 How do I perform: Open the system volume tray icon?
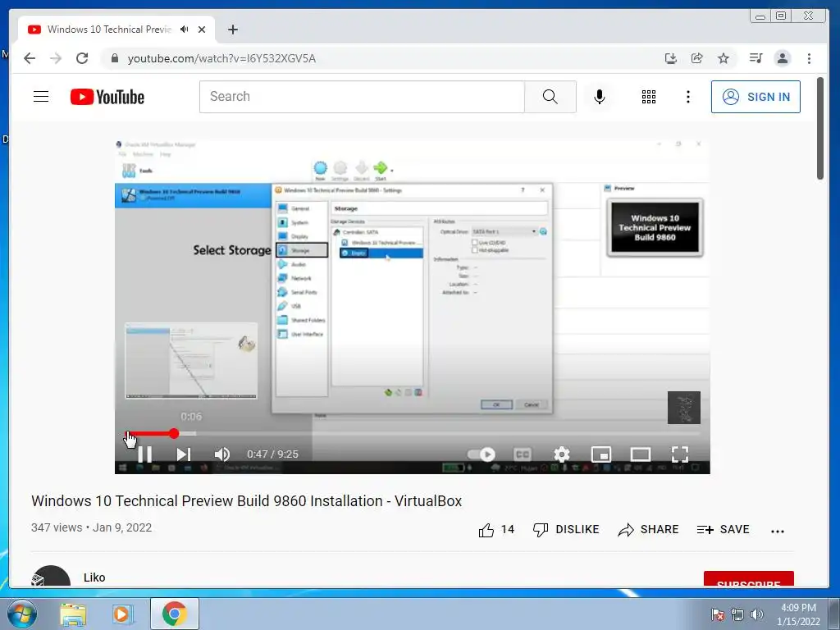click(x=757, y=614)
